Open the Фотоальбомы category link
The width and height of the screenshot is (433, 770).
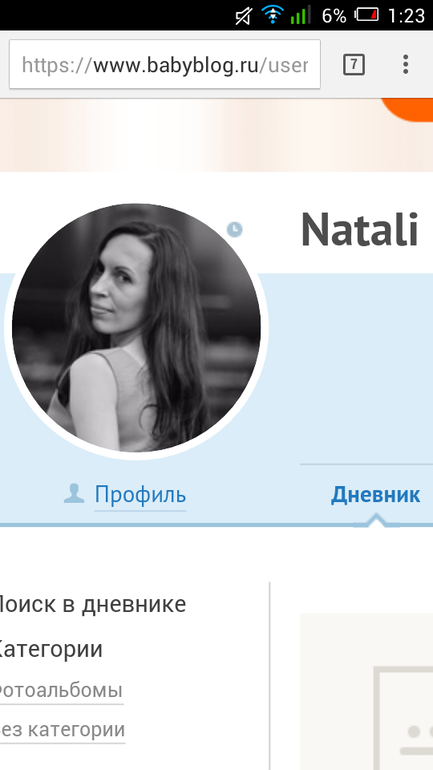[x=61, y=690]
